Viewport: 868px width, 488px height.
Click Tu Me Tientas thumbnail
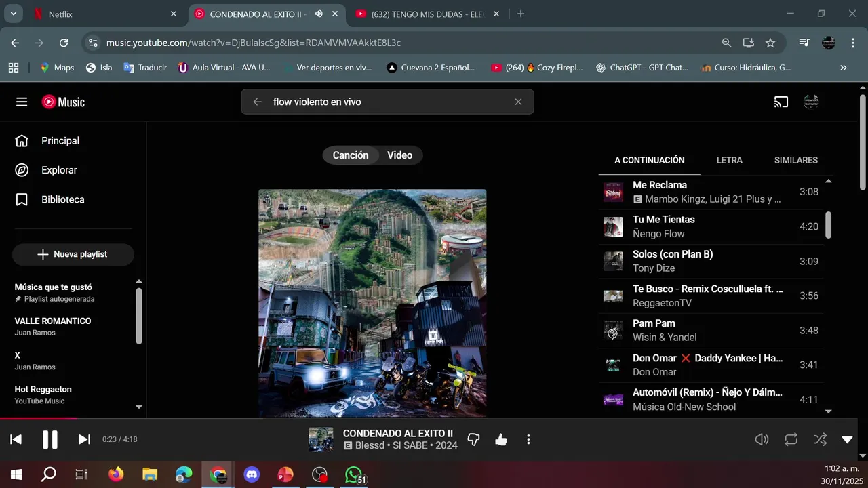(x=613, y=226)
